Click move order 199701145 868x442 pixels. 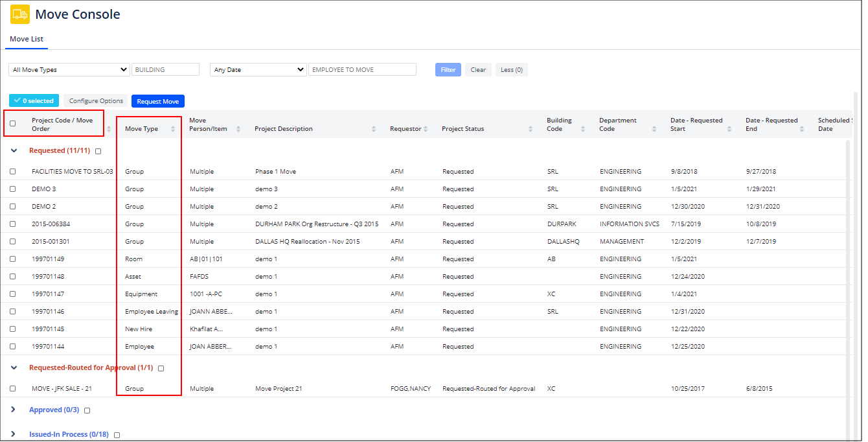click(x=48, y=329)
